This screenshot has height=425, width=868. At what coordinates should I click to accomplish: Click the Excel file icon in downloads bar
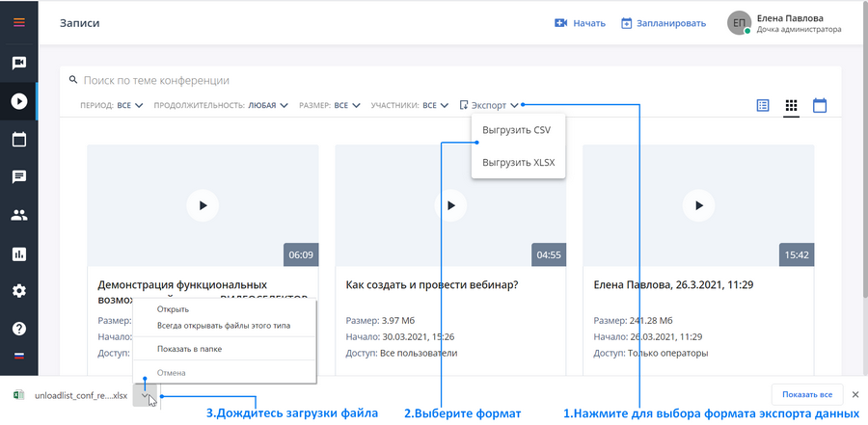click(19, 395)
